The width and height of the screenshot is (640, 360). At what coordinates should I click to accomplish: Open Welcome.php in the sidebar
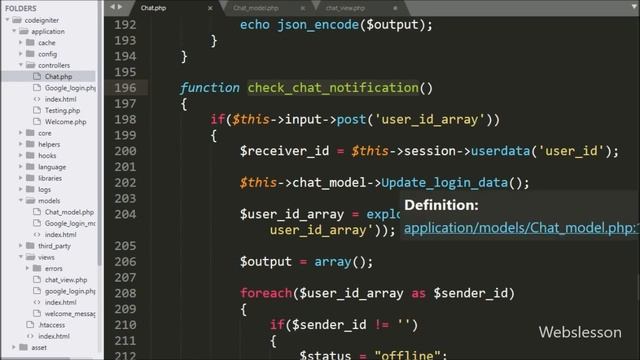pos(66,122)
